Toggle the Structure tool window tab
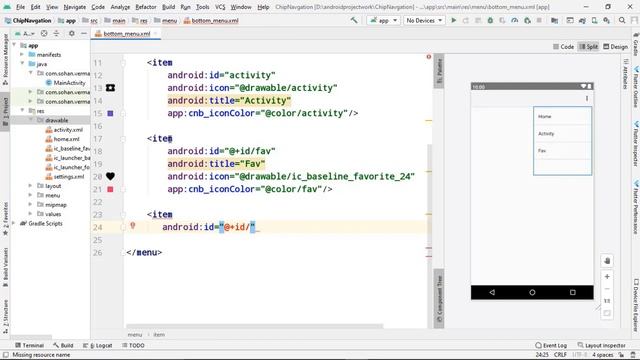640x360 pixels. point(5,316)
